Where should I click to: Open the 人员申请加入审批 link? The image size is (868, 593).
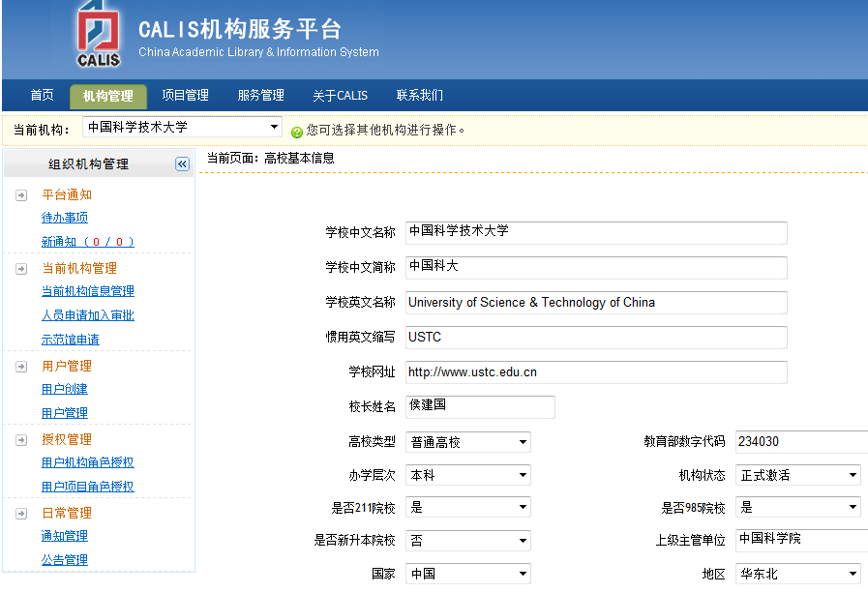[88, 315]
